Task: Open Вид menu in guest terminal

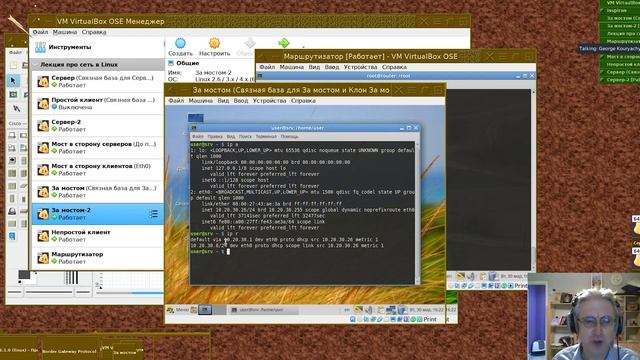Action: tap(231, 136)
